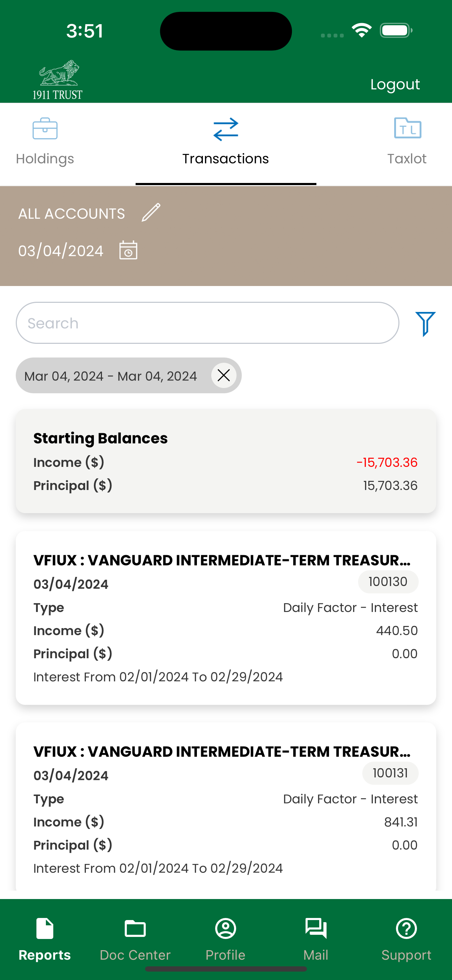Remove the Mar 04, 2024 date filter
The height and width of the screenshot is (980, 452).
coord(224,375)
